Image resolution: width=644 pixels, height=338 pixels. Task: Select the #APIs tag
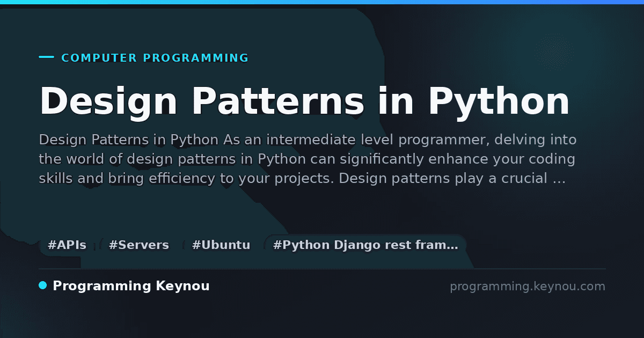tap(67, 245)
